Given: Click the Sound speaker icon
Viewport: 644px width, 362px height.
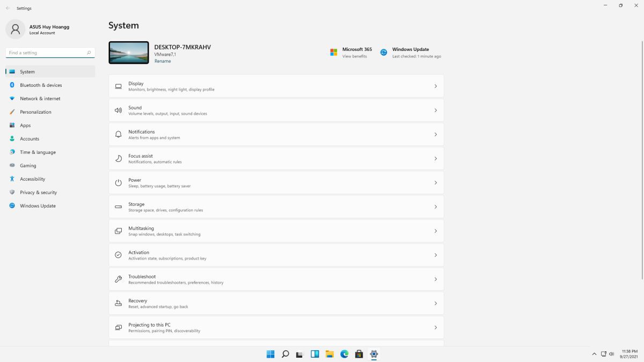Looking at the screenshot, I should pyautogui.click(x=118, y=110).
